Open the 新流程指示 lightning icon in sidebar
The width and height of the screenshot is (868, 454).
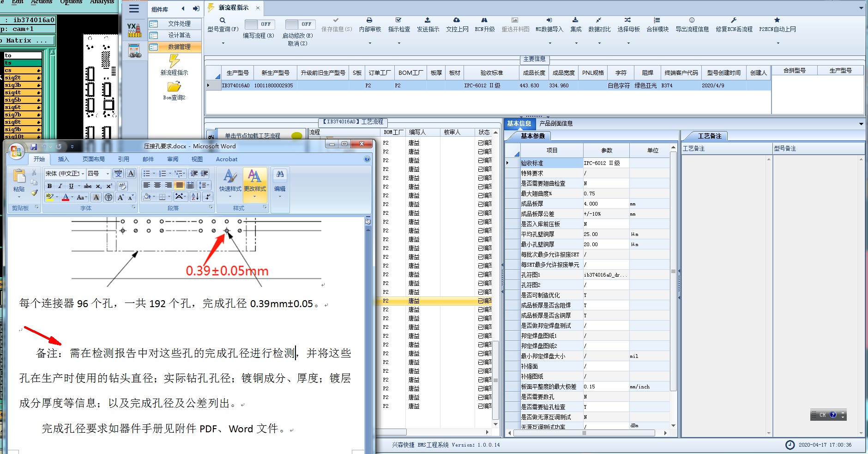174,61
